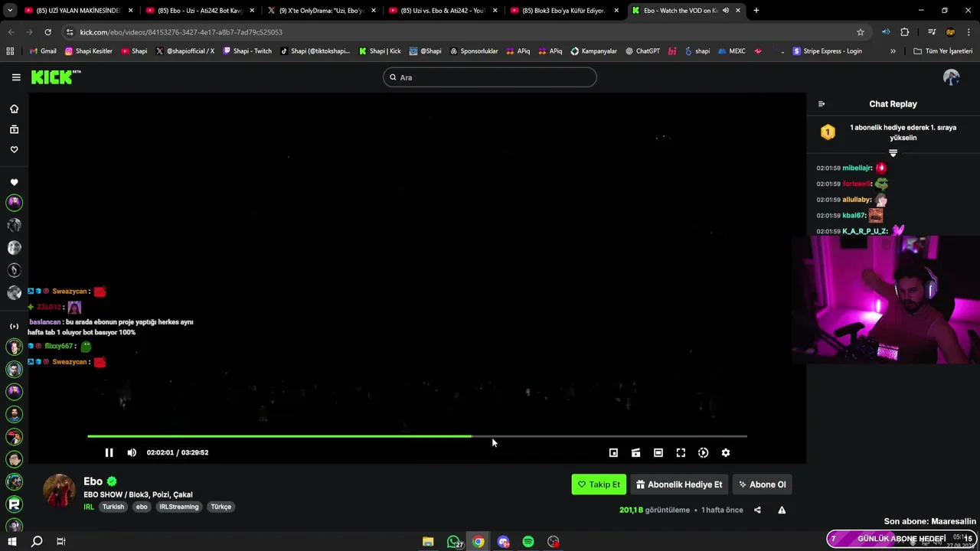
Task: Collapse the Chat Replay panel icon
Action: point(822,104)
